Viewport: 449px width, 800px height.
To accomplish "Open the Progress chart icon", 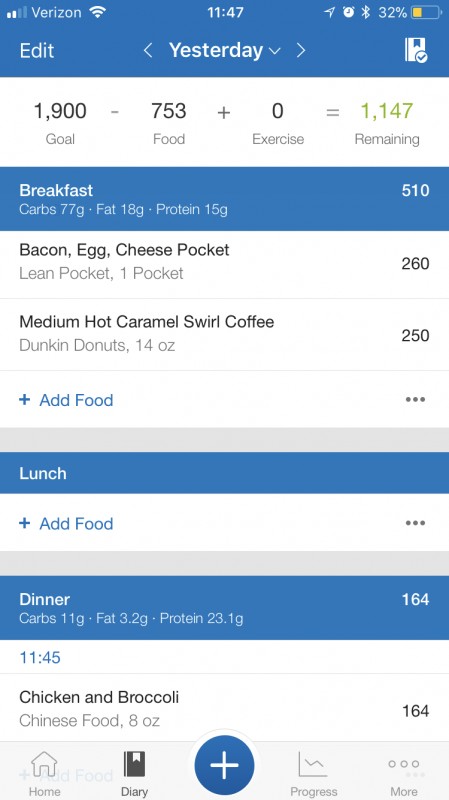I will click(313, 764).
